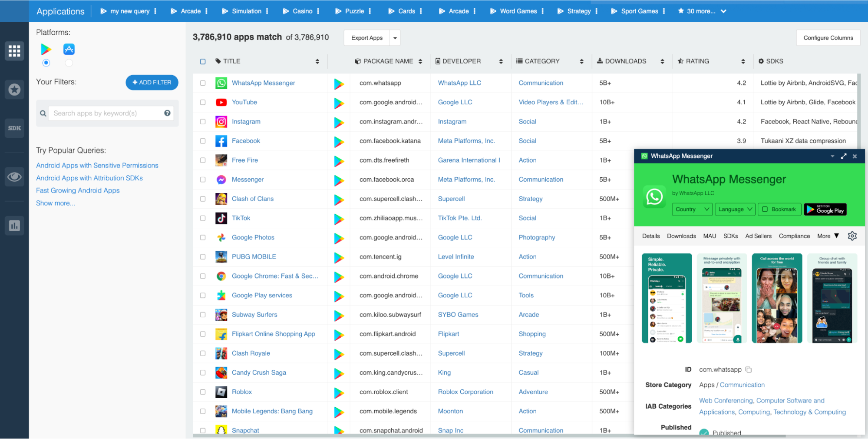This screenshot has height=439, width=868.
Task: Open the Country dropdown in WhatsApp panel
Action: click(693, 210)
